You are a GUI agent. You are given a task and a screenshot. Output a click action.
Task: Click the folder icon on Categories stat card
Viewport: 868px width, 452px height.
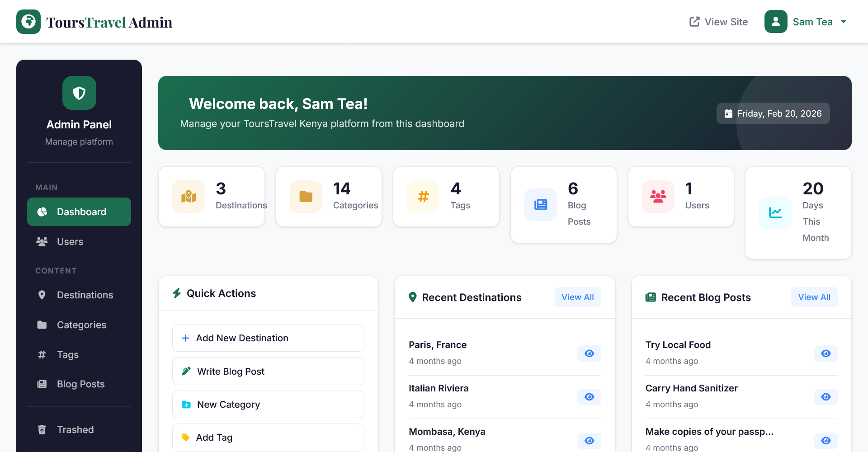point(306,197)
